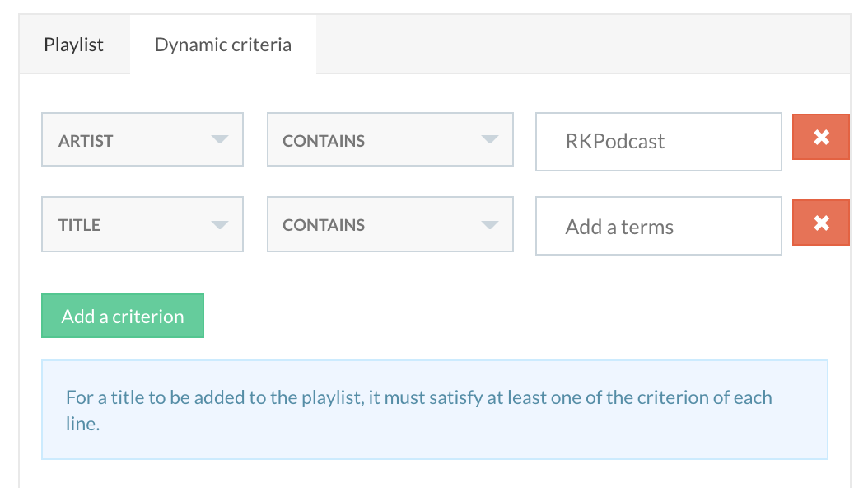The height and width of the screenshot is (488, 868).
Task: Open the TITLE field dropdown
Action: click(132, 225)
